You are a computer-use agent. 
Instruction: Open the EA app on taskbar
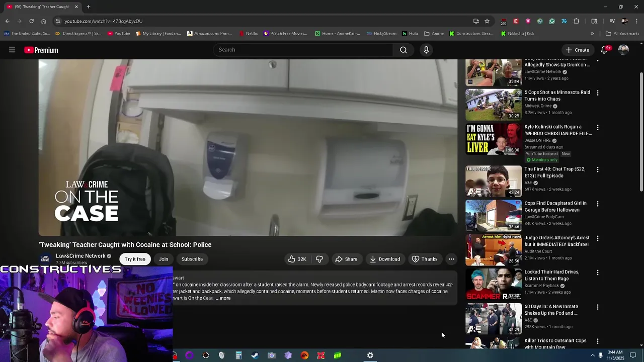304,355
